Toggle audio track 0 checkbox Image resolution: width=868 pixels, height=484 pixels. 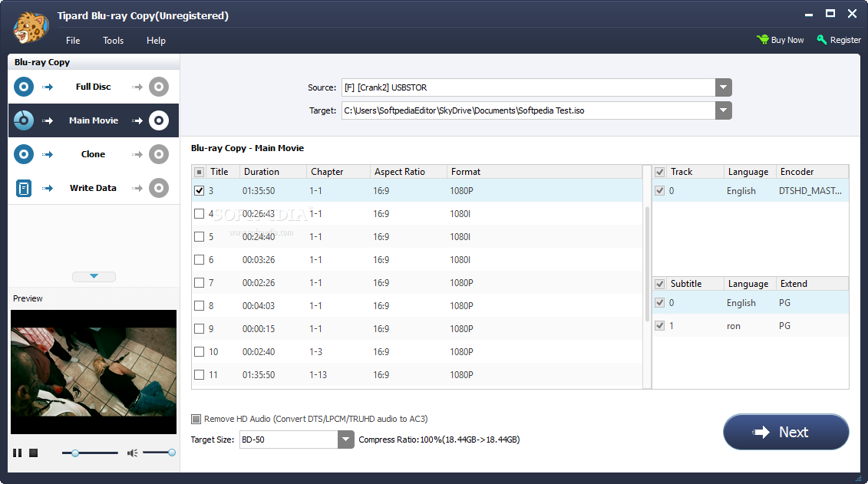(660, 191)
